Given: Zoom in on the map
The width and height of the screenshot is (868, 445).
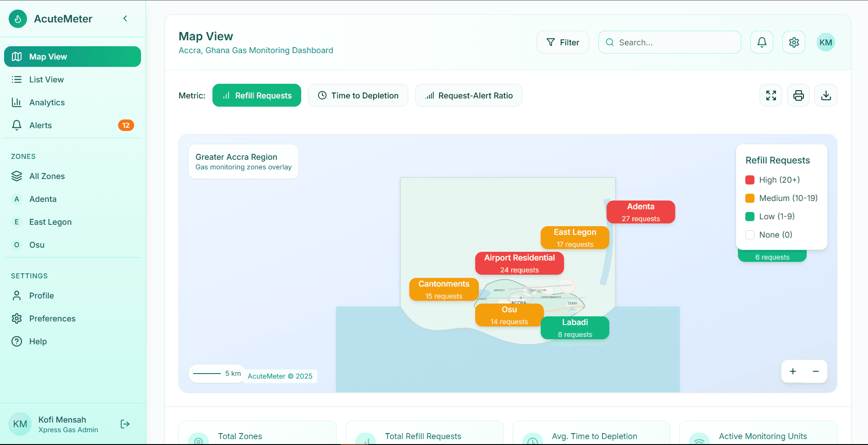Looking at the screenshot, I should coord(793,371).
